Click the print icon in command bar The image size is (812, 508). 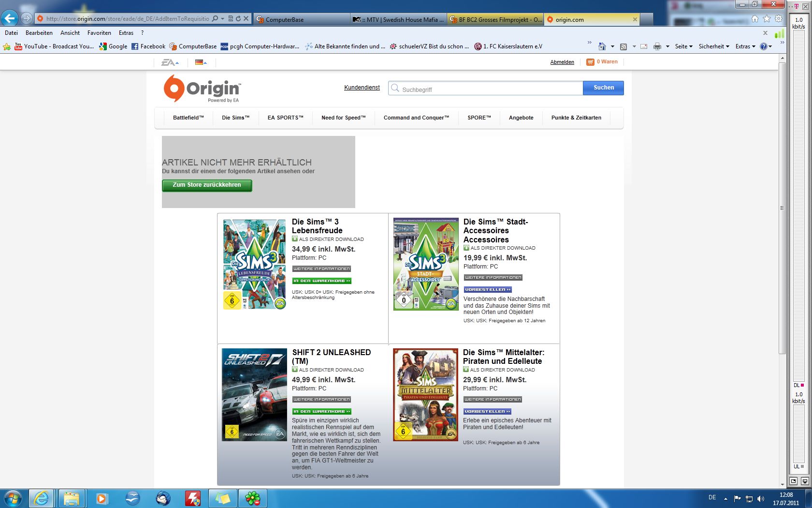click(x=657, y=46)
